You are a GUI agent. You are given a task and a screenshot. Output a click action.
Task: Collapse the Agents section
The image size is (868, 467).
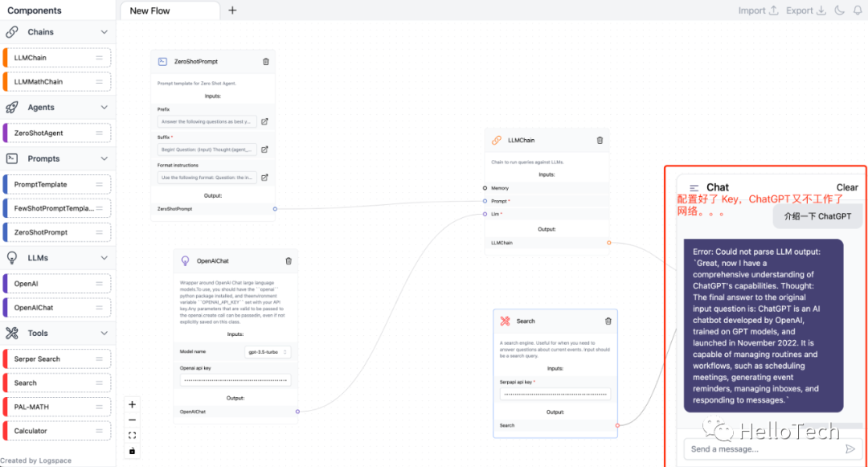pyautogui.click(x=104, y=108)
